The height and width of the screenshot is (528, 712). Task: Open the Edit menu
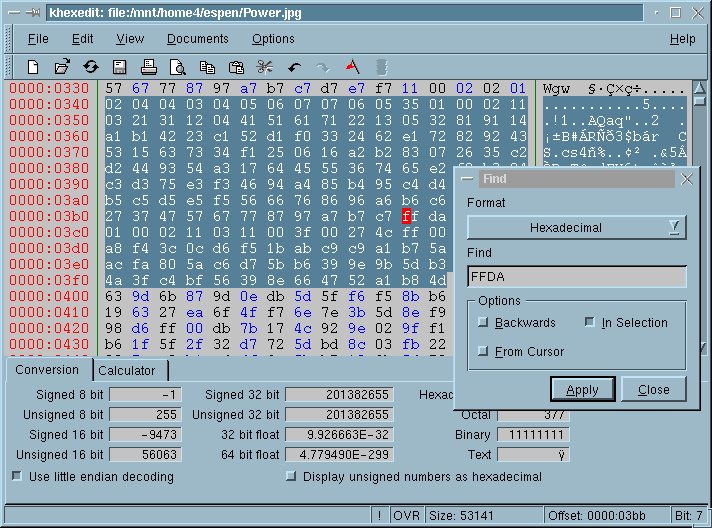[83, 39]
